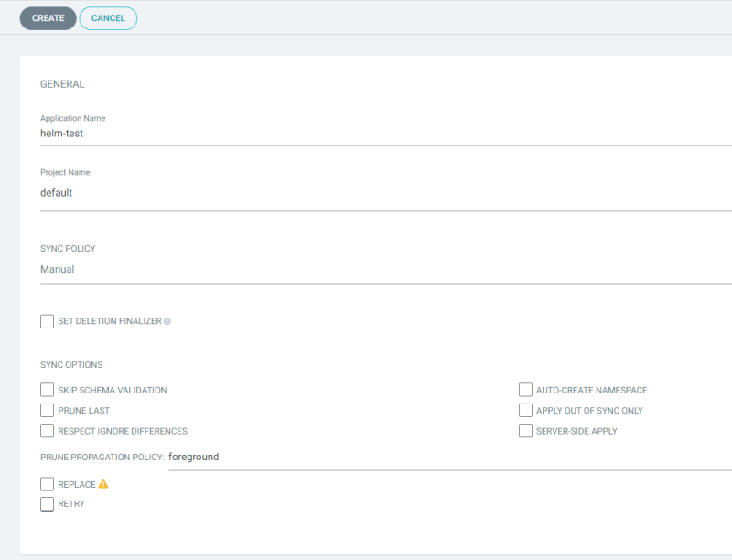Viewport: 732px width, 560px height.
Task: Enable Respect Ignore Differences
Action: tap(48, 431)
